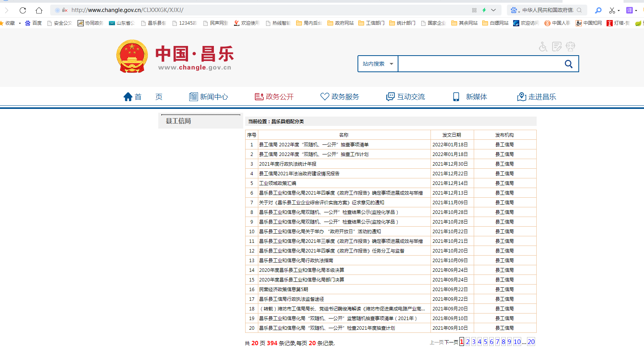
Task: Open the 局内后台 bookmark folder
Action: [309, 23]
